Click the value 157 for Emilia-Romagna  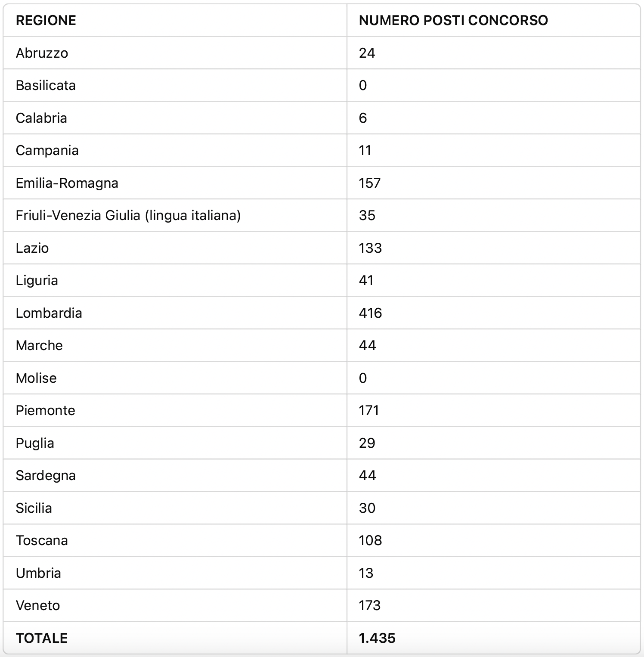pos(370,183)
